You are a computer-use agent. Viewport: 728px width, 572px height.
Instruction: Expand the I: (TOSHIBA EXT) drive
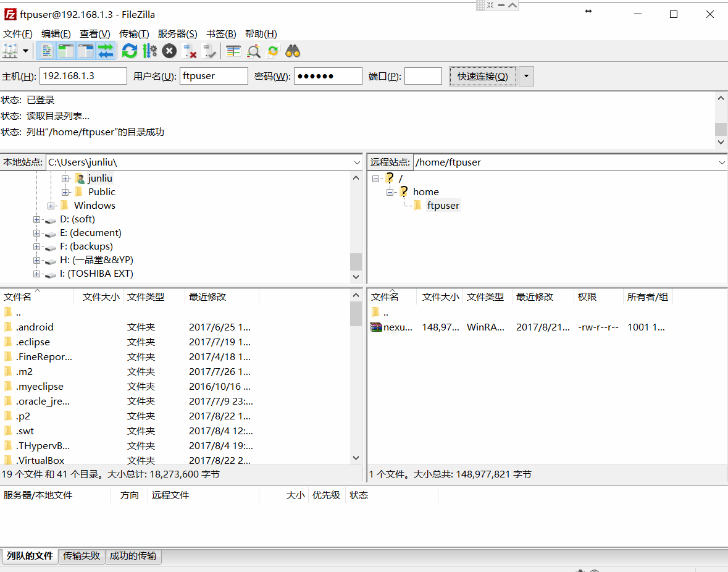[36, 274]
